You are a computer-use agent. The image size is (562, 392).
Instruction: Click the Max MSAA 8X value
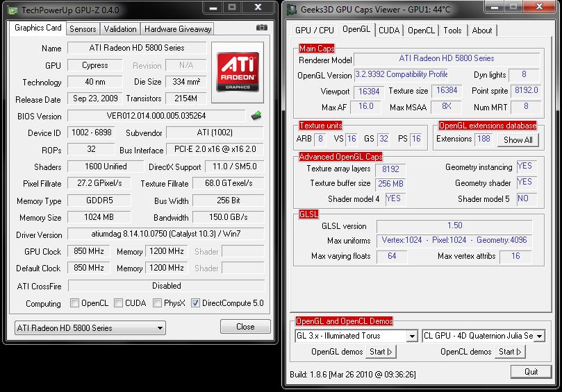[x=446, y=106]
